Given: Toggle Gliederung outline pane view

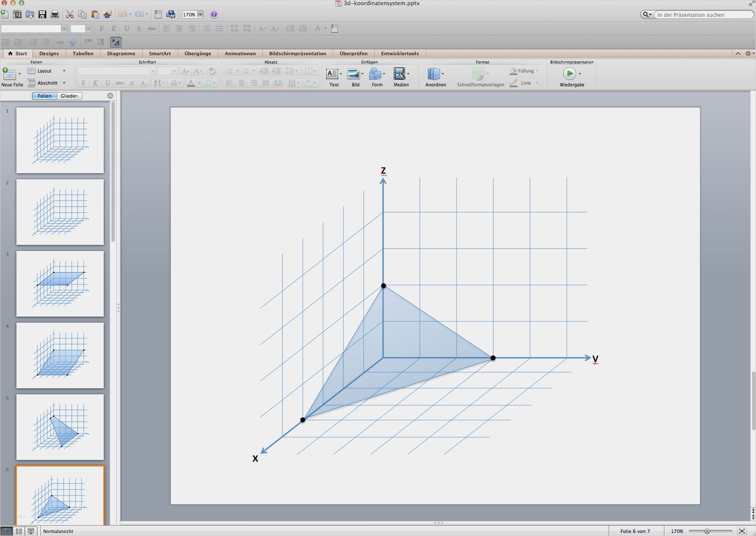Looking at the screenshot, I should coord(70,96).
